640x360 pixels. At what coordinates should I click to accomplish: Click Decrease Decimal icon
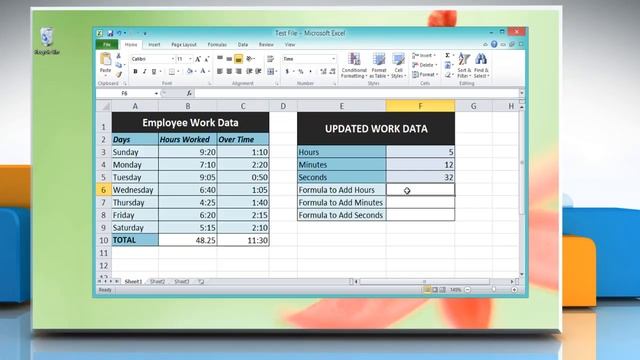click(x=333, y=71)
